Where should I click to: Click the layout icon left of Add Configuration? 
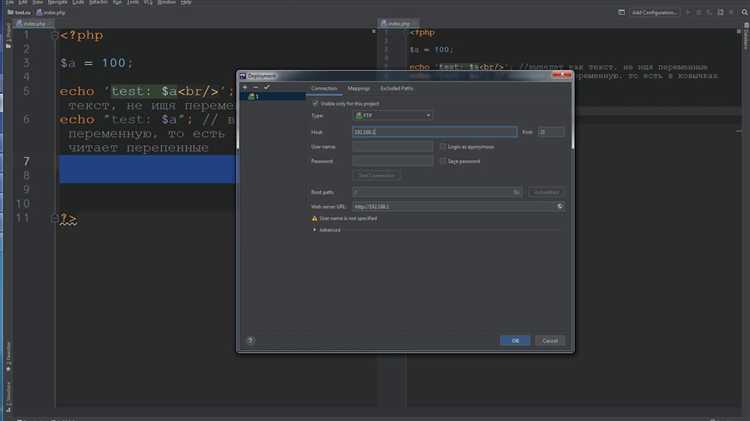click(621, 12)
